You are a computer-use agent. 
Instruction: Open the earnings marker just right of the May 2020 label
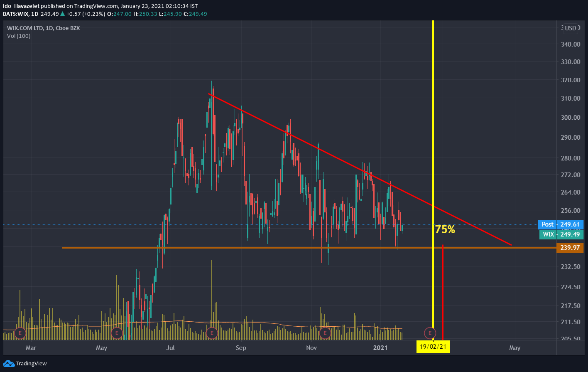pos(117,333)
